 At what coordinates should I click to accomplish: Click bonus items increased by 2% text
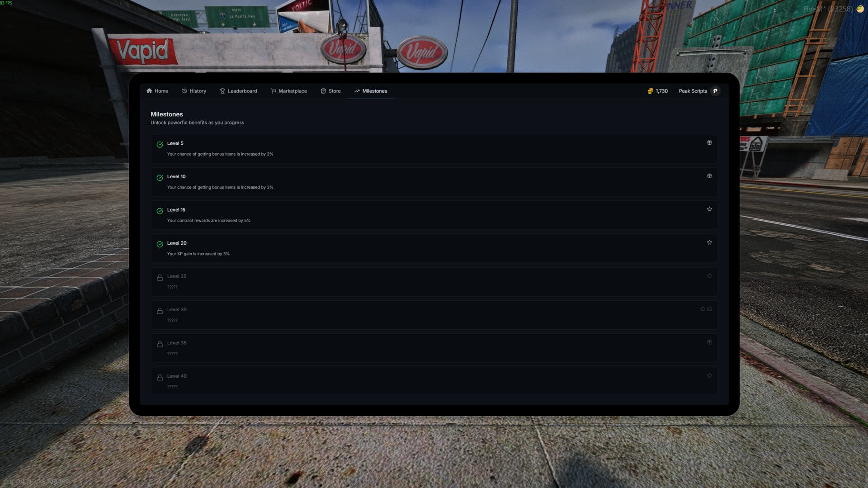pyautogui.click(x=220, y=154)
